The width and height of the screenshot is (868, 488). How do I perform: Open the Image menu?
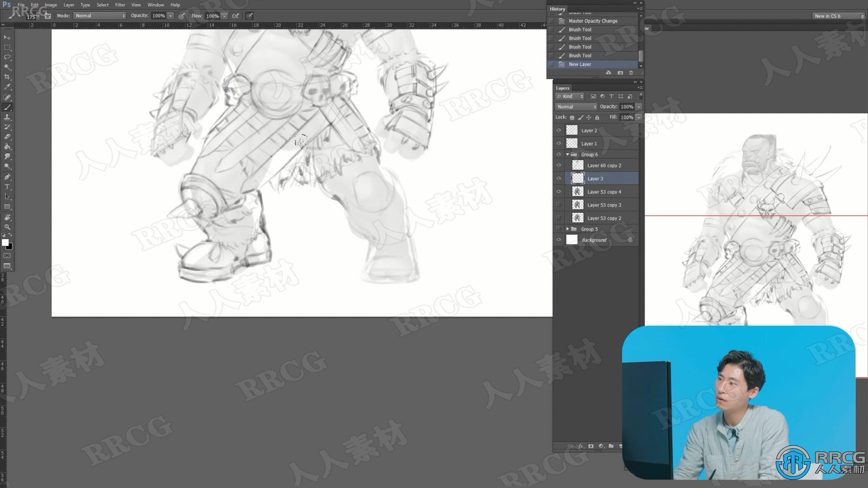click(50, 5)
